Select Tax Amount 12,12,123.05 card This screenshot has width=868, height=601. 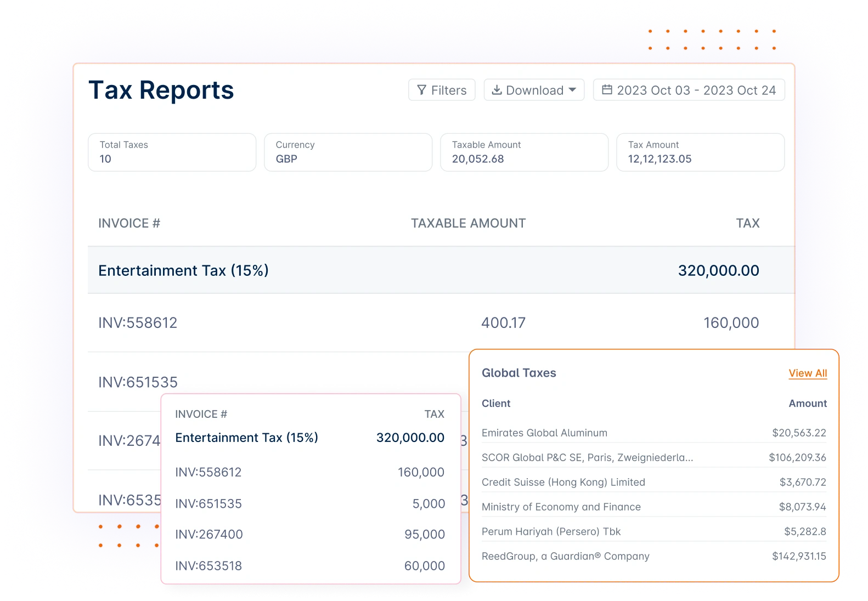pos(701,152)
